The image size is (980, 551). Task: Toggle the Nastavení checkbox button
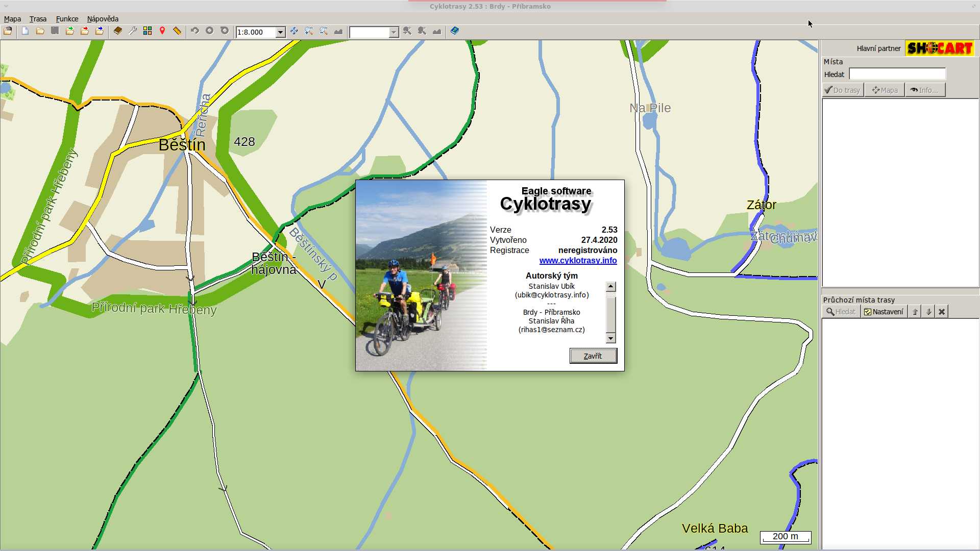[884, 312]
